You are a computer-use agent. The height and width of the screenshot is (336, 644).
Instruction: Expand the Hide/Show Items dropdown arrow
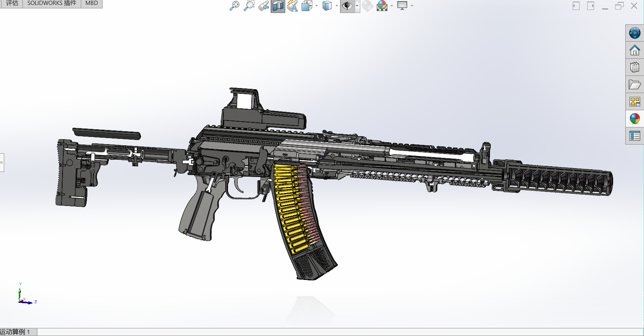coord(357,6)
